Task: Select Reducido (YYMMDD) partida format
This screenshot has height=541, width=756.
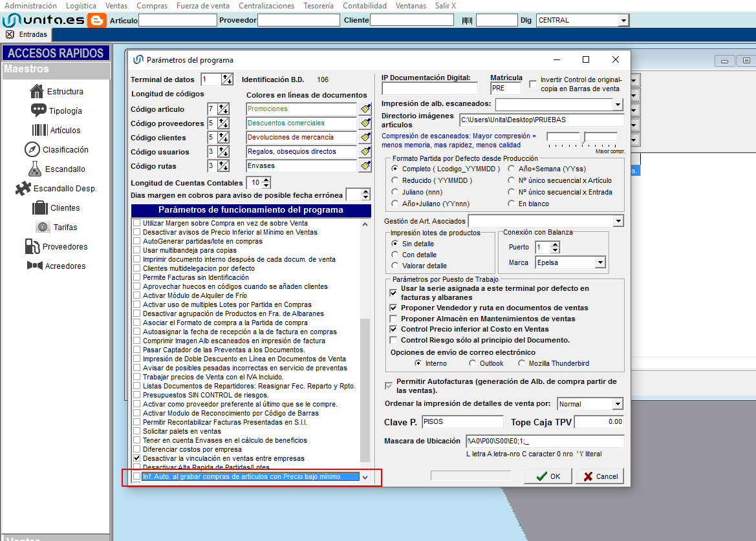Action: (395, 180)
